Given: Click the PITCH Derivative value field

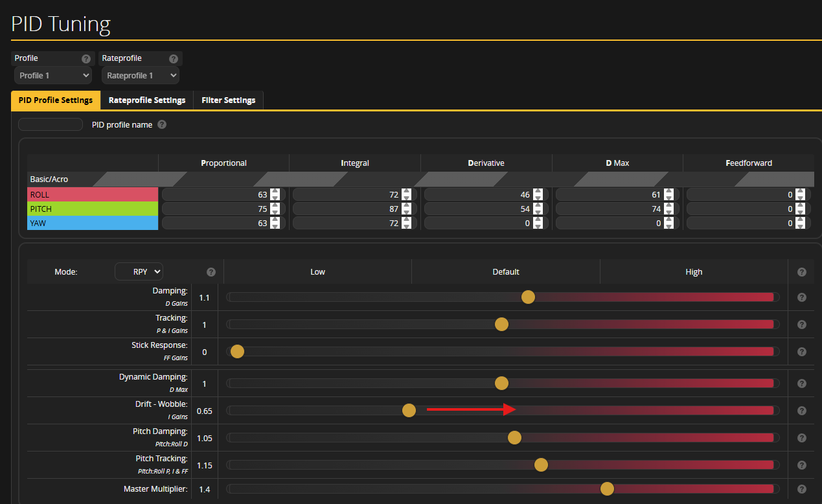Looking at the screenshot, I should [486, 209].
